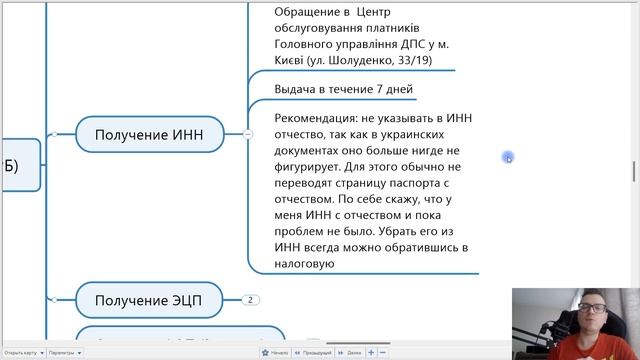The image size is (640, 360).
Task: Open the "Параметры" dropdown
Action: point(65,353)
